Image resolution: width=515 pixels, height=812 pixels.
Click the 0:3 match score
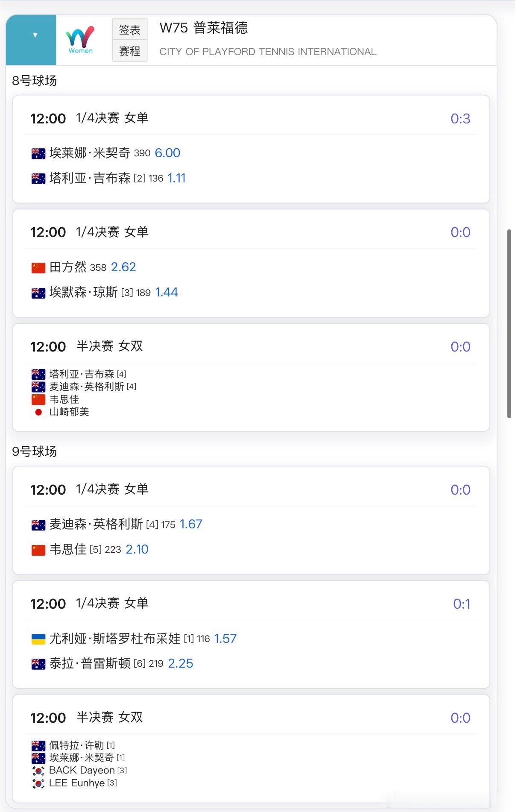(x=460, y=119)
